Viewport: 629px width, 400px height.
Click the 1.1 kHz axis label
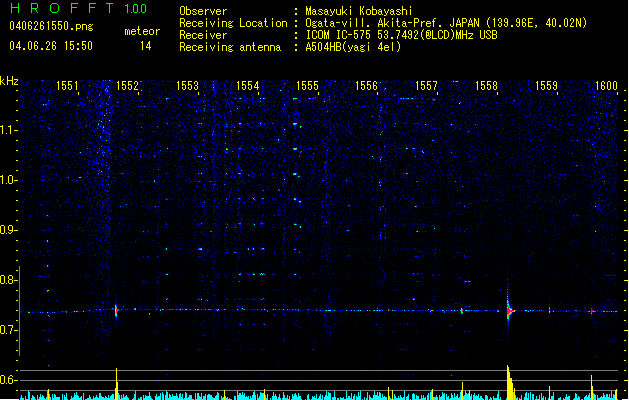click(8, 130)
